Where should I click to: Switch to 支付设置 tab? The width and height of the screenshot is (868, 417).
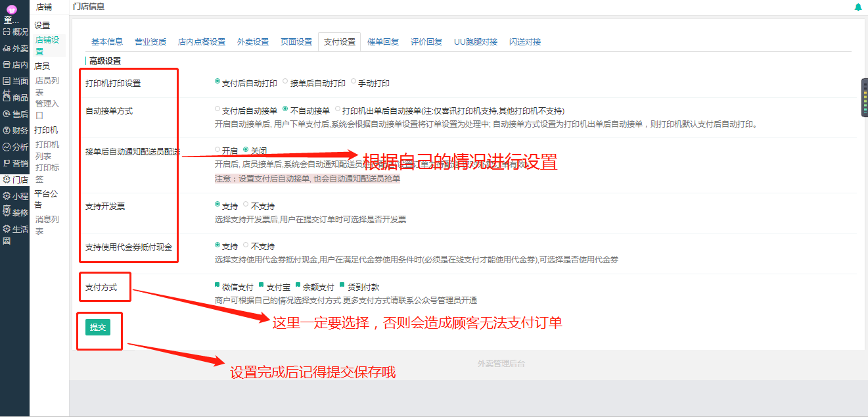(340, 41)
